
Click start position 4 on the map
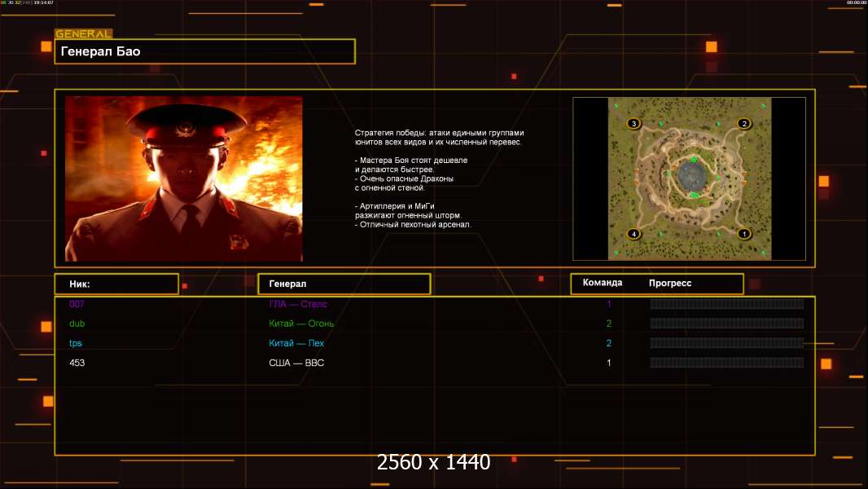[x=633, y=234]
